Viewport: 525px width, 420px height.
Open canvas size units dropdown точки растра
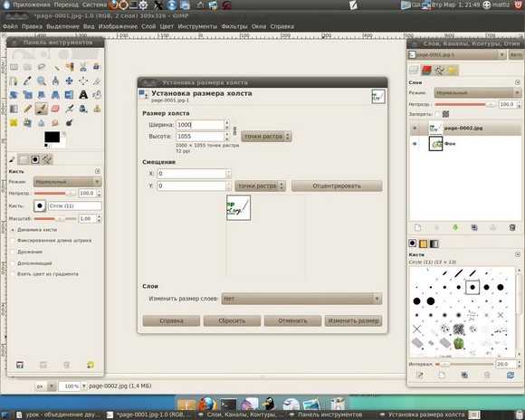266,137
